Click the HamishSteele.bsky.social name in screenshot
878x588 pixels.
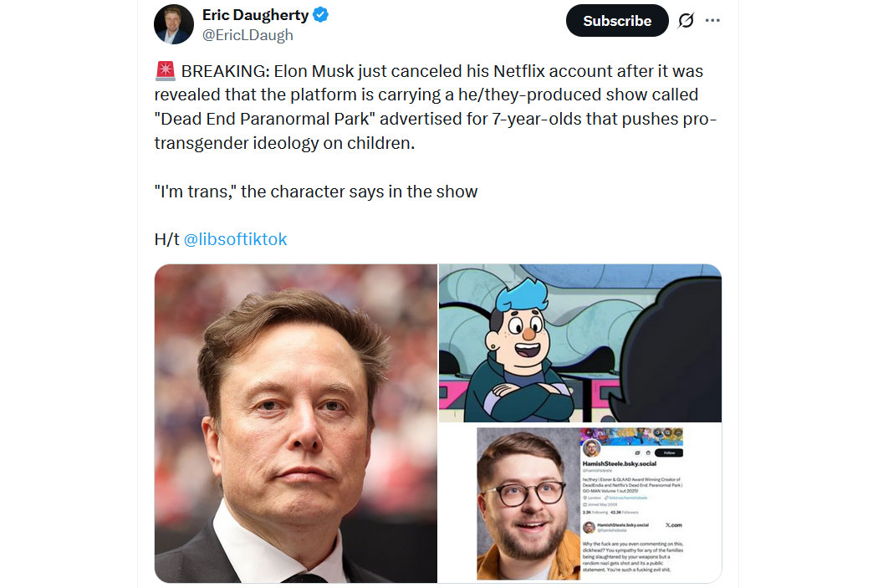620,463
